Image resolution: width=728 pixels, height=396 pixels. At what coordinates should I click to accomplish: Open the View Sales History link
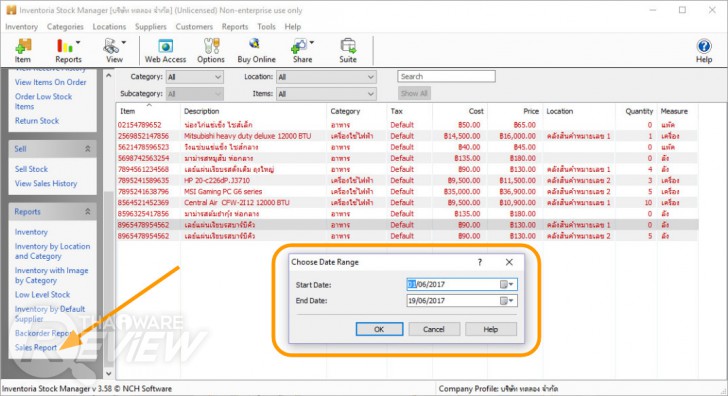click(x=46, y=183)
